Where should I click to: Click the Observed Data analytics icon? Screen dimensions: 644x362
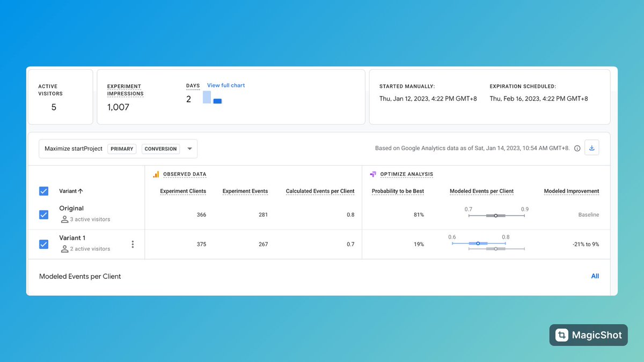[x=156, y=174]
